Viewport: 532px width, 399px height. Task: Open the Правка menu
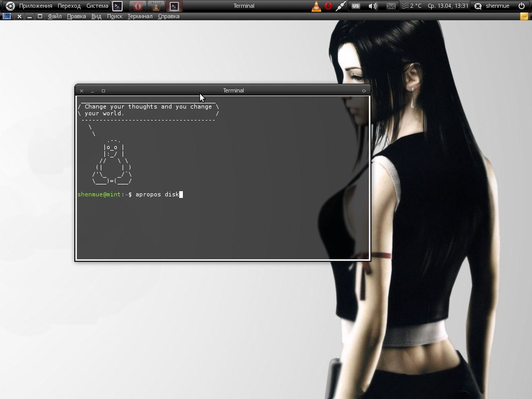pos(76,16)
